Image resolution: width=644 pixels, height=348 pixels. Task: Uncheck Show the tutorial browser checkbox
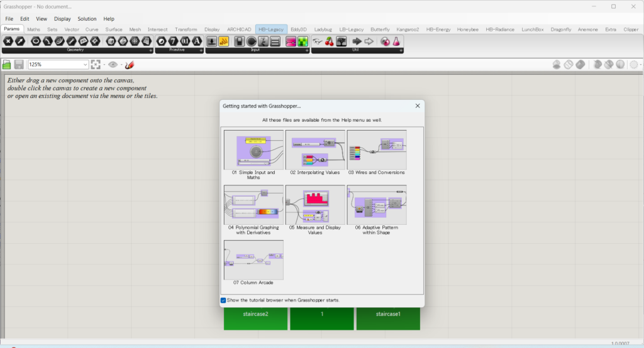(223, 300)
